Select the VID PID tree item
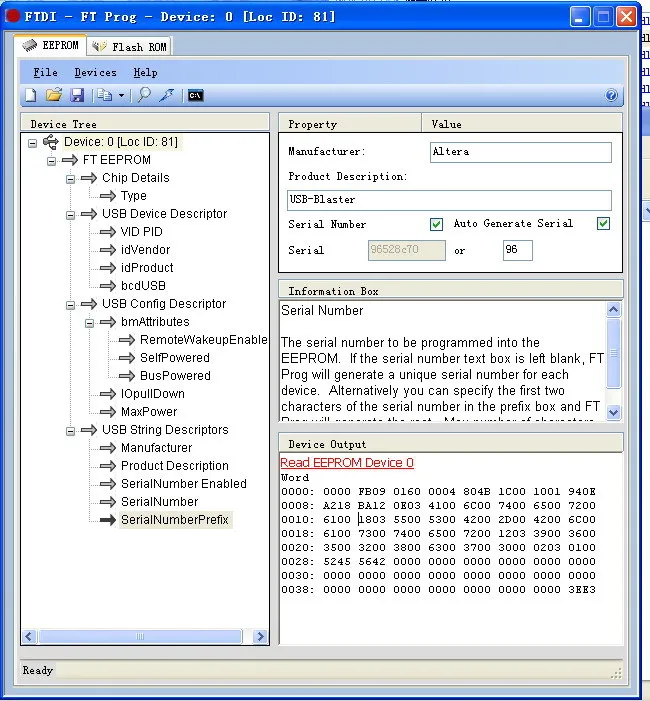Screen dimensions: 650x701 [141, 232]
